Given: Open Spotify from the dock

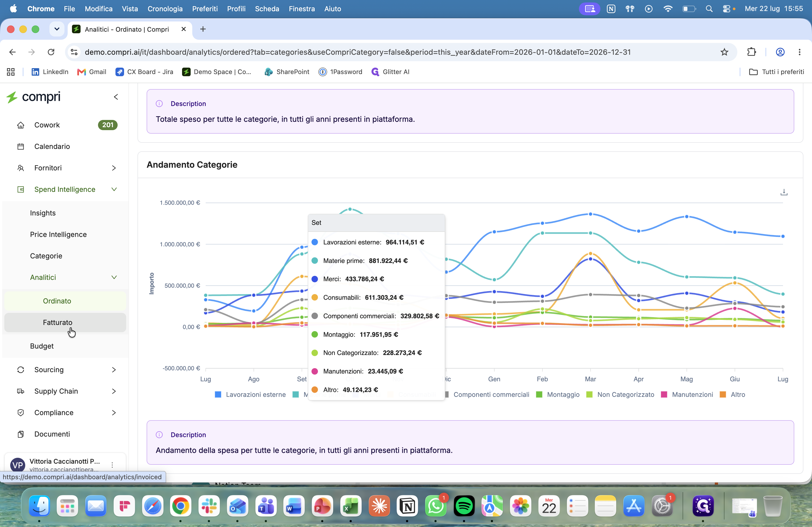Looking at the screenshot, I should click(x=464, y=506).
